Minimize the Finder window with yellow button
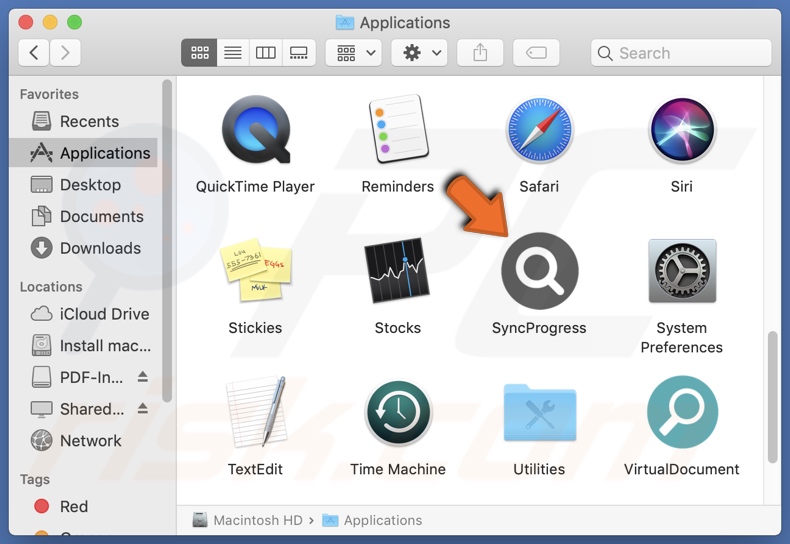790x544 pixels. (50, 22)
